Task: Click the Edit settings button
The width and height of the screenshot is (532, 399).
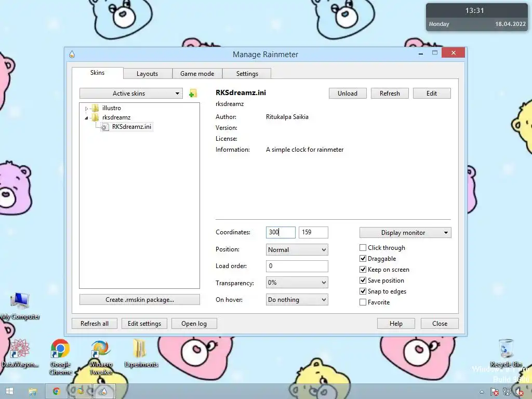Action: pyautogui.click(x=144, y=323)
